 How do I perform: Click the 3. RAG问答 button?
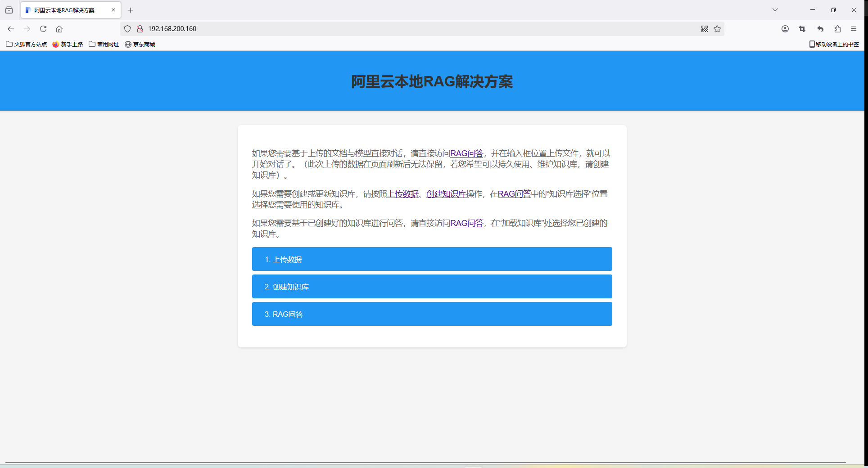coord(432,314)
